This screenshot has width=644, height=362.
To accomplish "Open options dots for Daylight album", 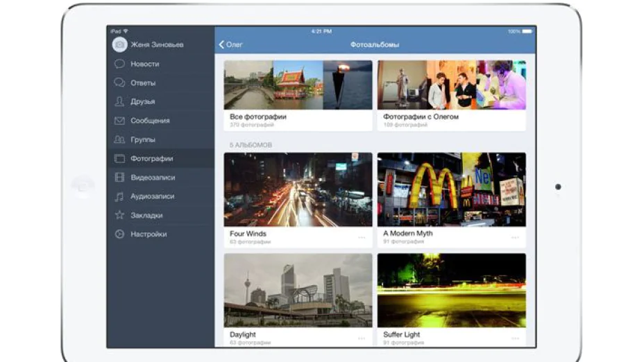I will [362, 338].
